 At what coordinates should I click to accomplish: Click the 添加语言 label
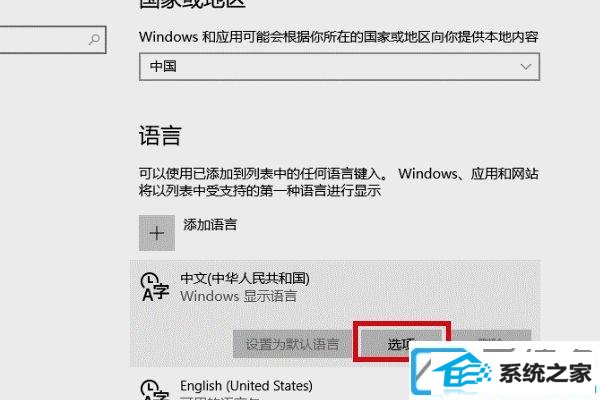[x=210, y=225]
